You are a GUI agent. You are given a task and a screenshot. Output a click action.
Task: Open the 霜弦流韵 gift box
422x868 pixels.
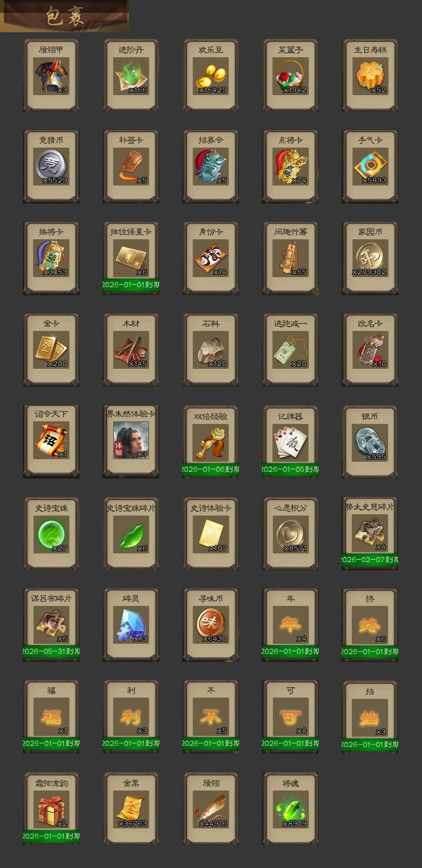[51, 809]
